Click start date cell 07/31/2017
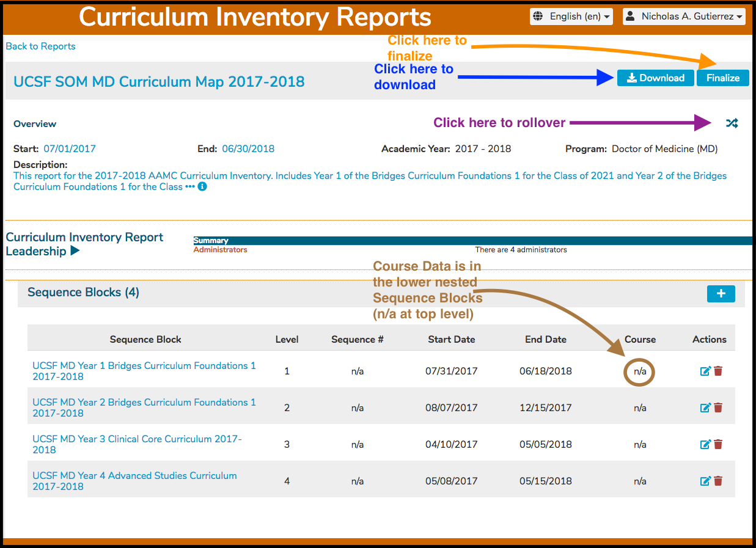This screenshot has height=548, width=756. pos(452,371)
